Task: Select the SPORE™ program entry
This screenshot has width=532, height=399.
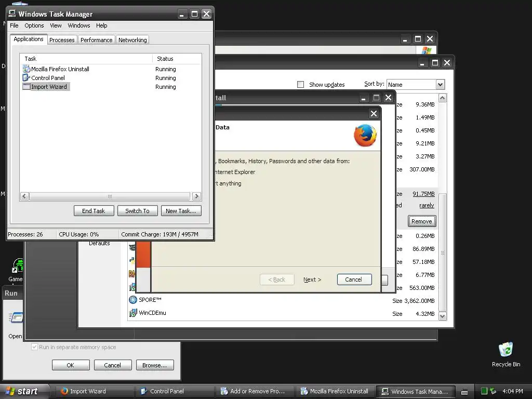Action: tap(282, 300)
